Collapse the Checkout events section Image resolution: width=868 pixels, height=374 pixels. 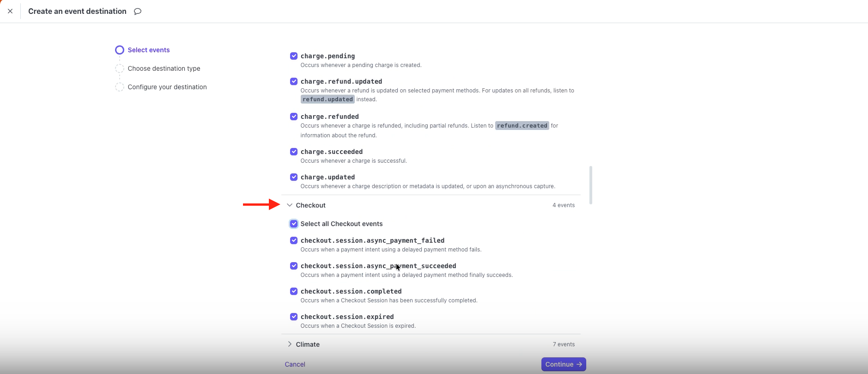point(290,205)
